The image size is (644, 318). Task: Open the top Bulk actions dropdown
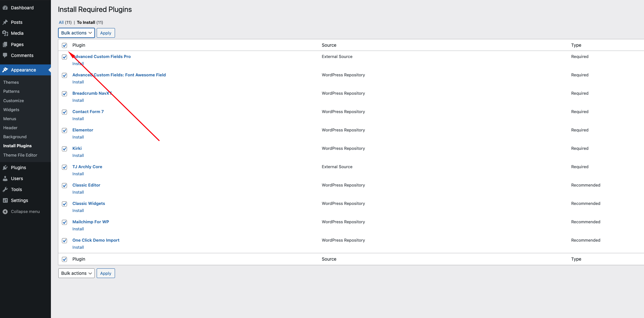76,33
